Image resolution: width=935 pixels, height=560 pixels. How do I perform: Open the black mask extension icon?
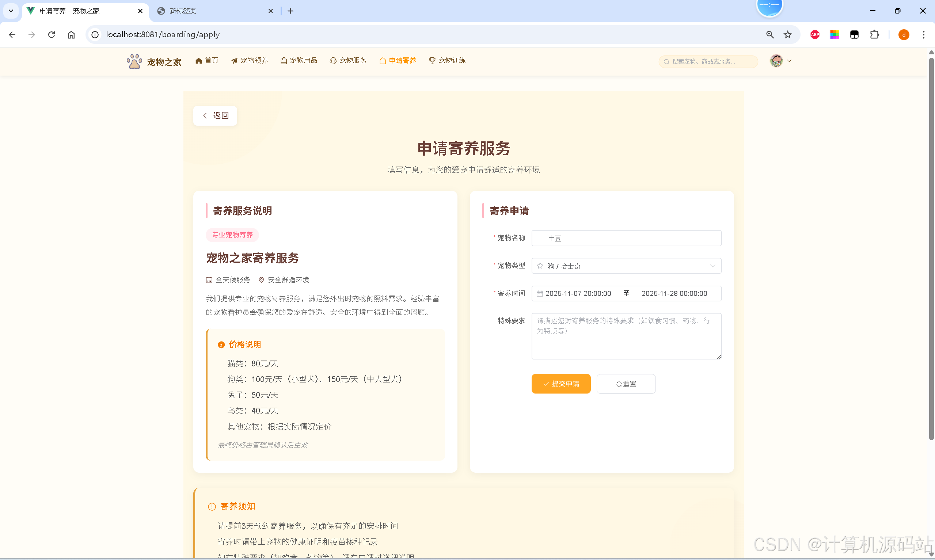[854, 35]
